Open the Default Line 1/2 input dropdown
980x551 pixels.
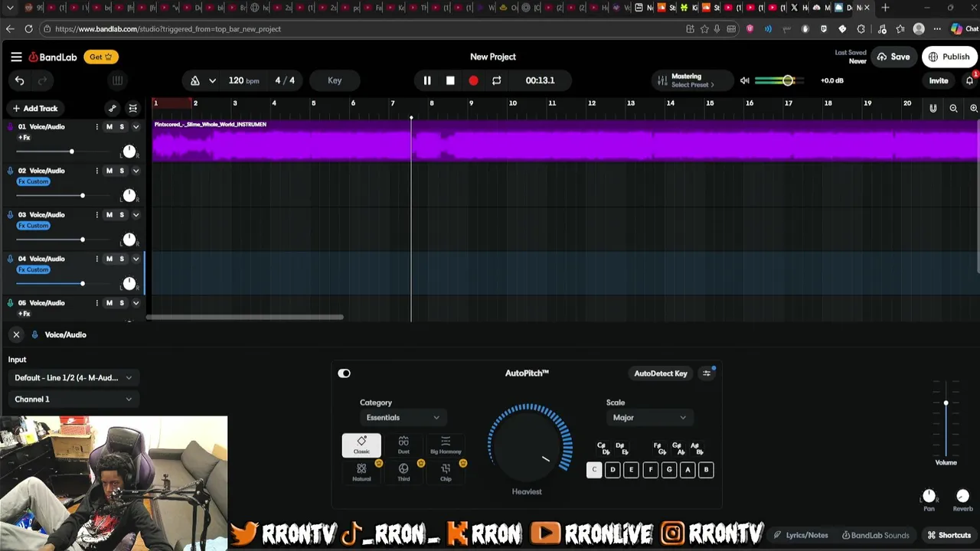point(73,377)
